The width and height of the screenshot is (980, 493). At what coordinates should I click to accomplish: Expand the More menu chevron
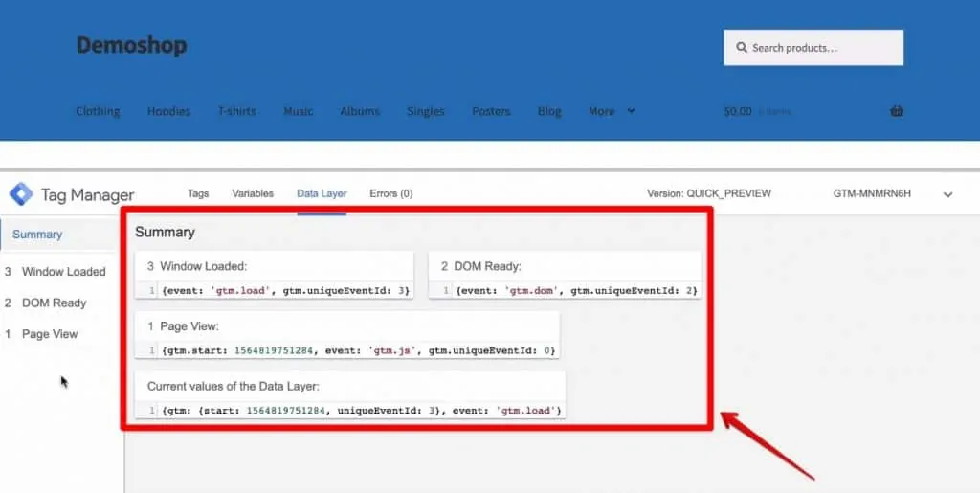point(632,111)
